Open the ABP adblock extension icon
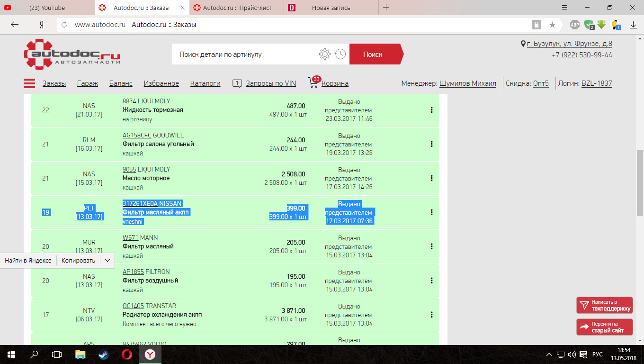644x364 pixels. pos(574,25)
